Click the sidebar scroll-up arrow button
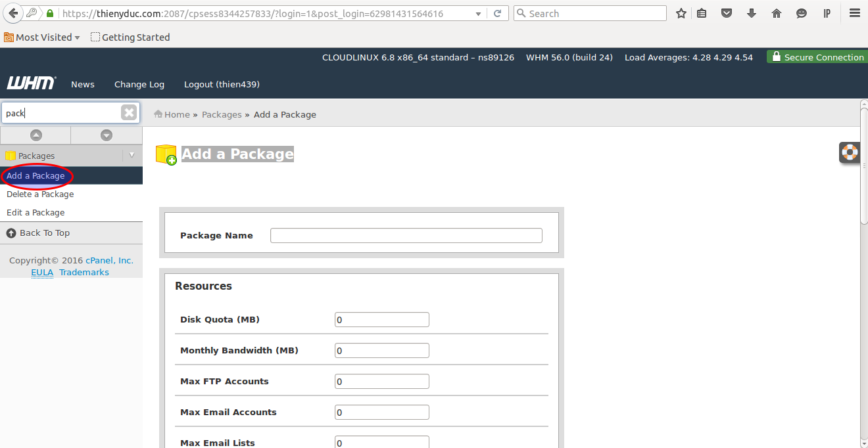Screen dimensions: 868x448 (36, 135)
